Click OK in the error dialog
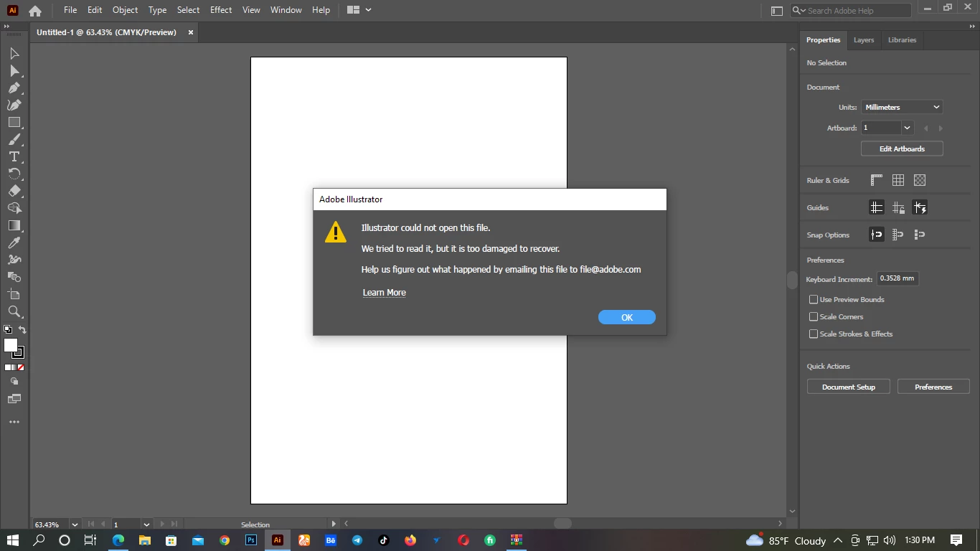Screen dimensions: 980x551 tap(627, 317)
